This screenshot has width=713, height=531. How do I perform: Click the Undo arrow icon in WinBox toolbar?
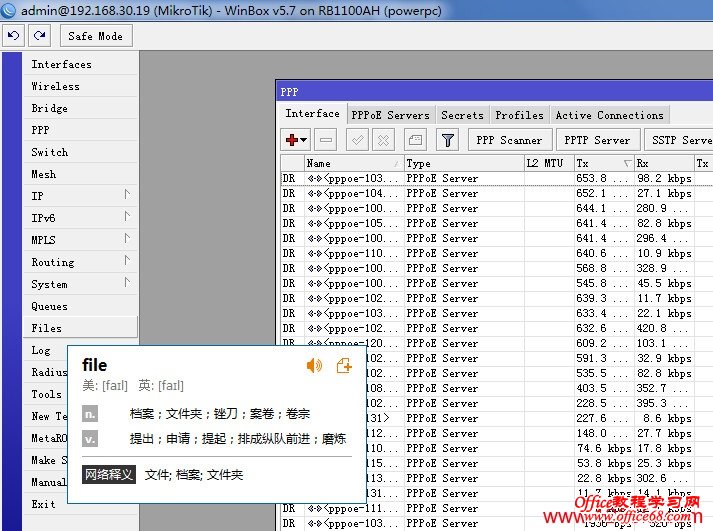pyautogui.click(x=13, y=35)
